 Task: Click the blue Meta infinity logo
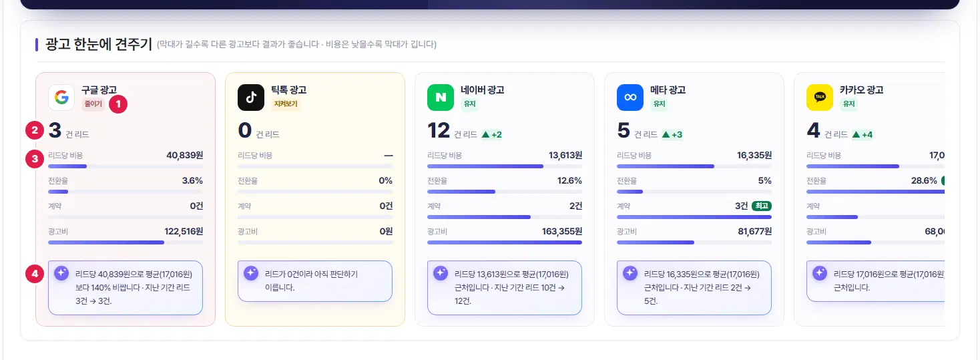point(630,98)
